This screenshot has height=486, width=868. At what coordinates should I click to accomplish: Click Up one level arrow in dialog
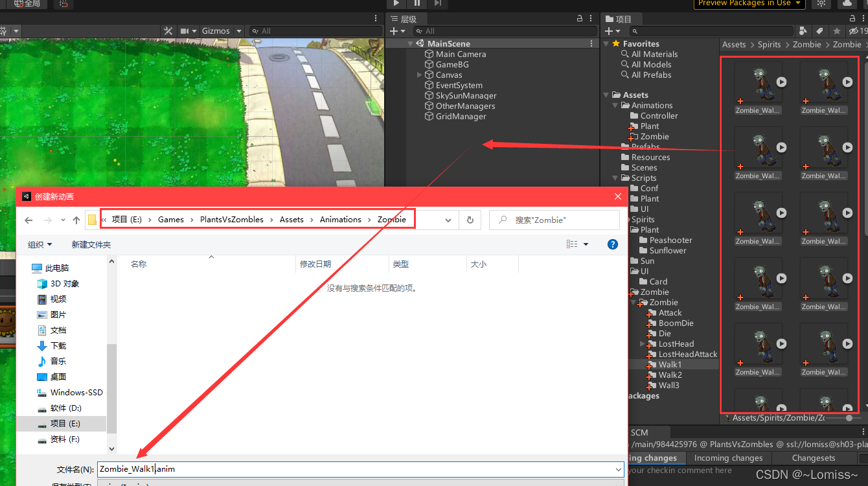76,220
